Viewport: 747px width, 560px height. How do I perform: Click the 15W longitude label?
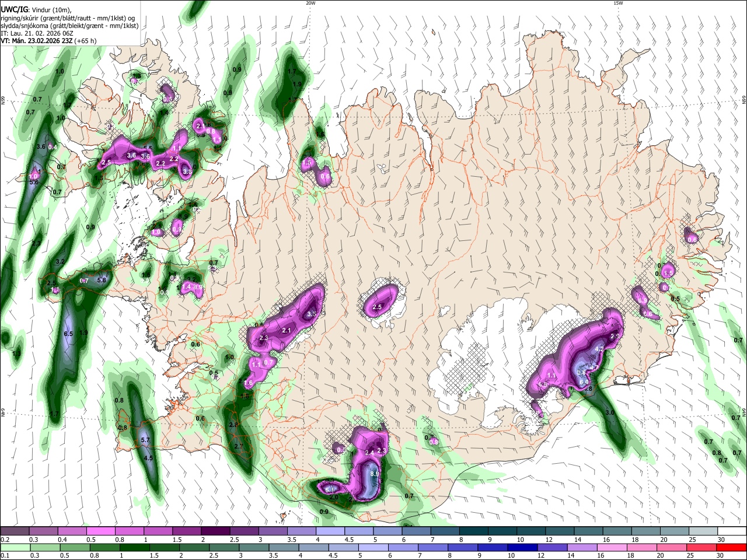tap(618, 3)
